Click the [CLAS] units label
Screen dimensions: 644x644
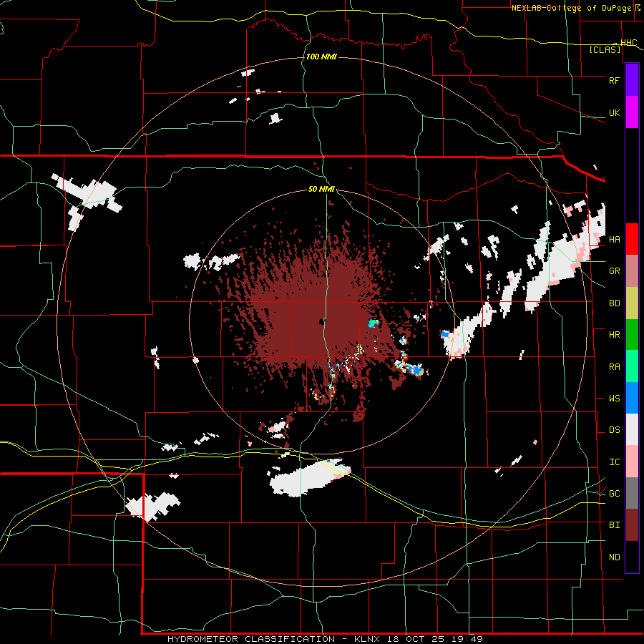605,50
